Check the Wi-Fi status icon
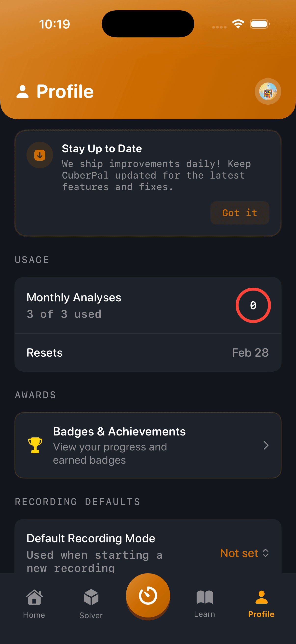The width and height of the screenshot is (296, 644). coord(238,24)
